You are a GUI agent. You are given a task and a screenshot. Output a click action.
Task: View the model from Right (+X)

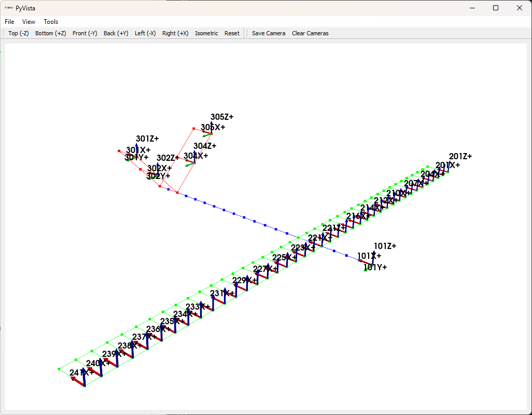click(x=175, y=33)
